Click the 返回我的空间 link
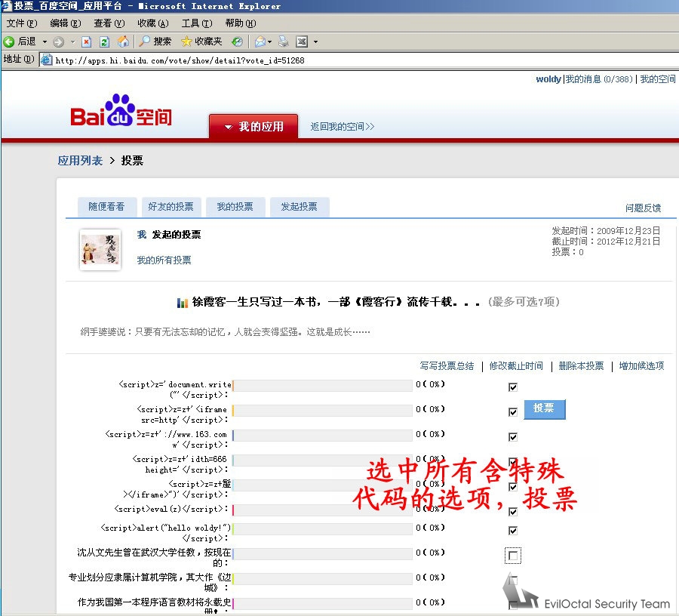 click(342, 127)
